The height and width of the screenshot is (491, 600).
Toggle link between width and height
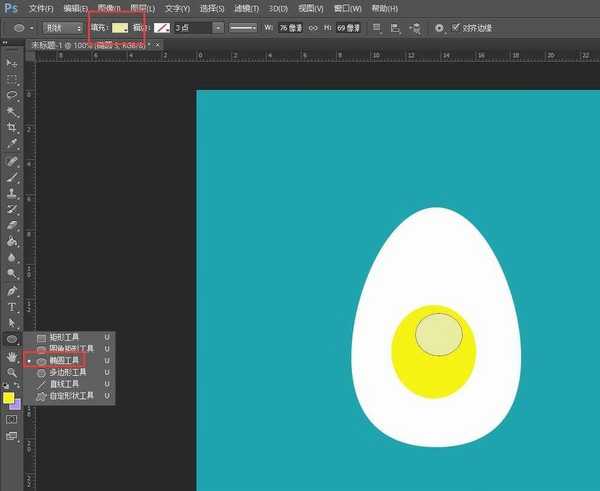click(x=312, y=28)
